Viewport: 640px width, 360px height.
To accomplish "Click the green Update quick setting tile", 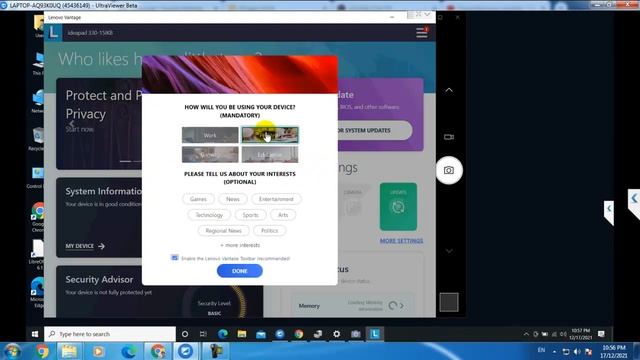I will click(x=398, y=207).
